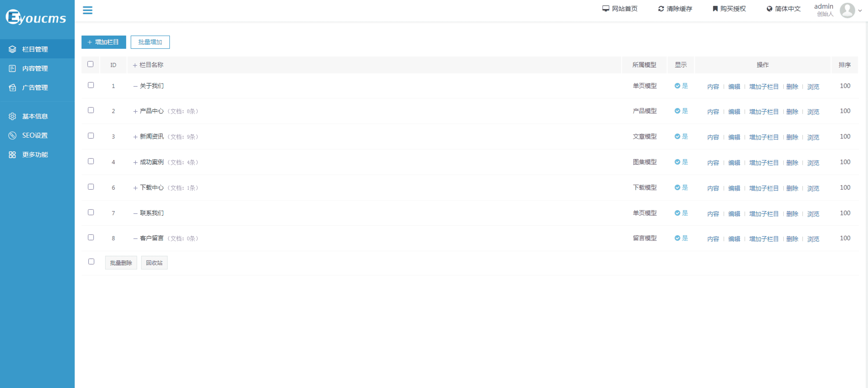Click the 批量增加 button
The height and width of the screenshot is (388, 868).
pyautogui.click(x=150, y=42)
